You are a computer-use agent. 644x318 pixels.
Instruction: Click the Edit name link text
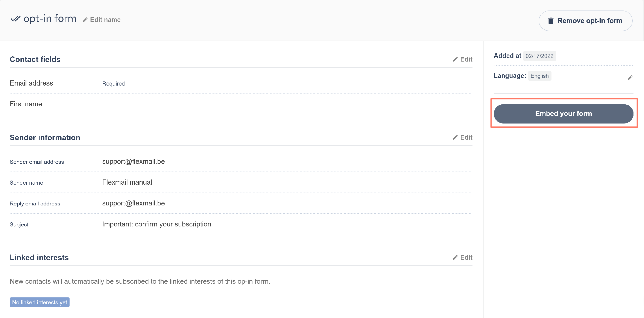click(x=105, y=20)
